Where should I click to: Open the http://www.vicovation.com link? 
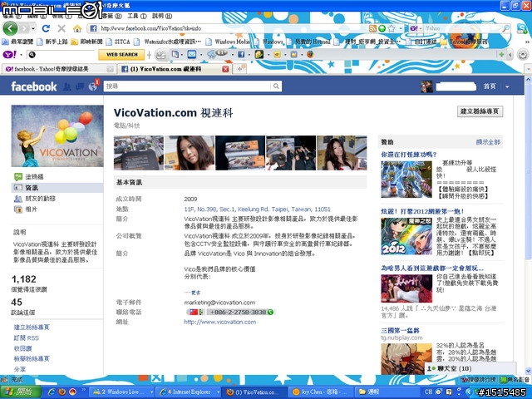pos(219,322)
